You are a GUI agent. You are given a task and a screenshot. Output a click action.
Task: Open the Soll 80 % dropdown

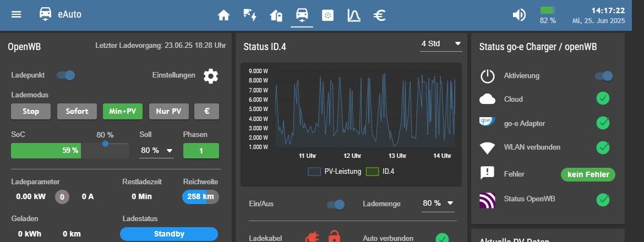(x=156, y=150)
